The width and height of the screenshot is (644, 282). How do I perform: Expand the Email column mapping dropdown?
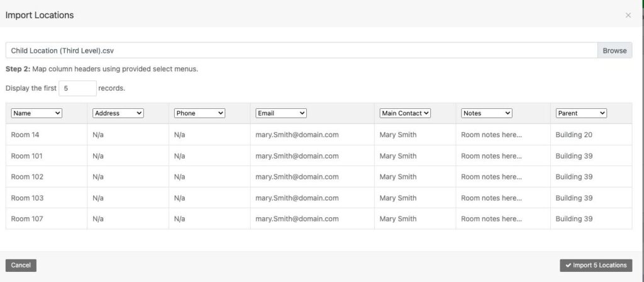(281, 113)
